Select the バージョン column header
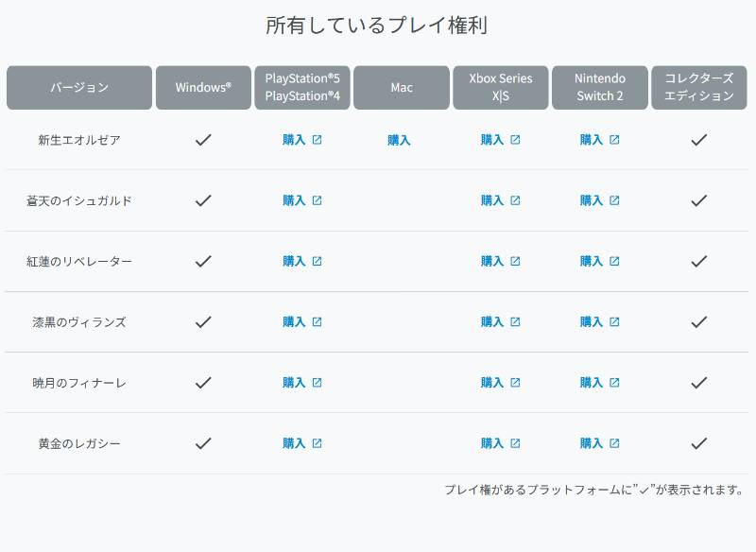This screenshot has height=552, width=756. pos(79,88)
